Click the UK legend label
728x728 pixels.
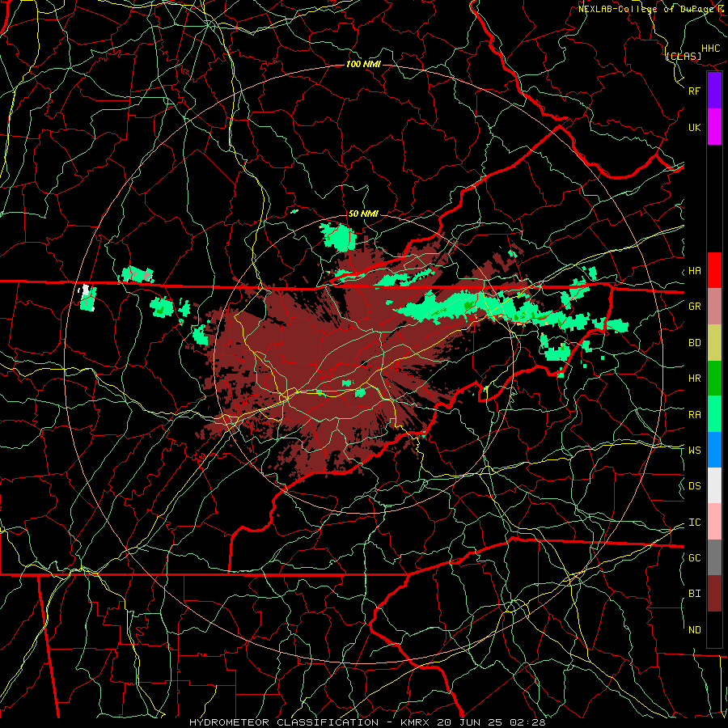(x=695, y=127)
